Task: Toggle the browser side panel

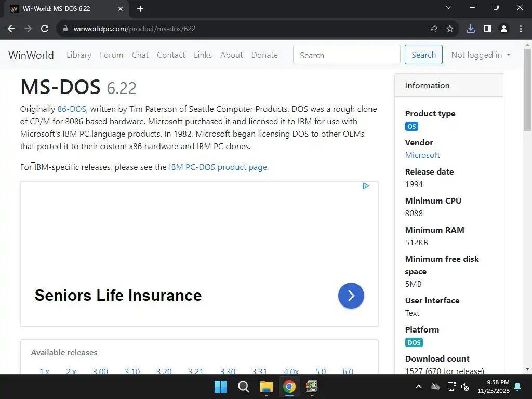Action: [487, 29]
